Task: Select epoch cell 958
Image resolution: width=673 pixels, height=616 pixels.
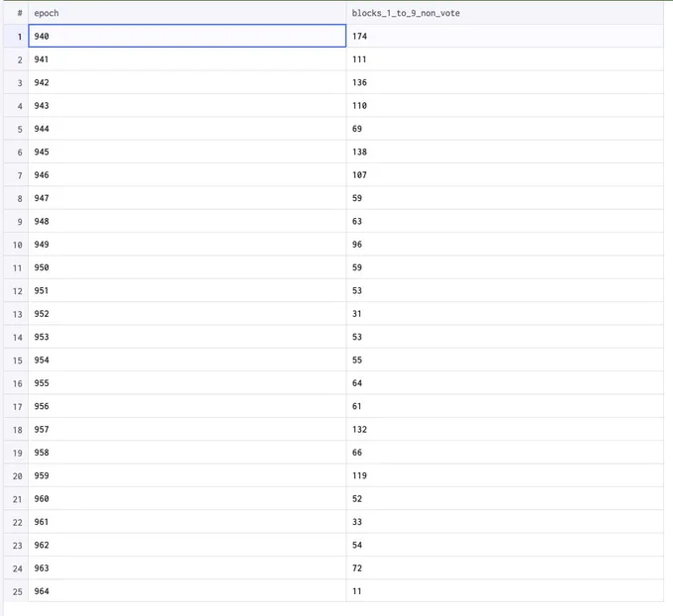Action: click(187, 453)
